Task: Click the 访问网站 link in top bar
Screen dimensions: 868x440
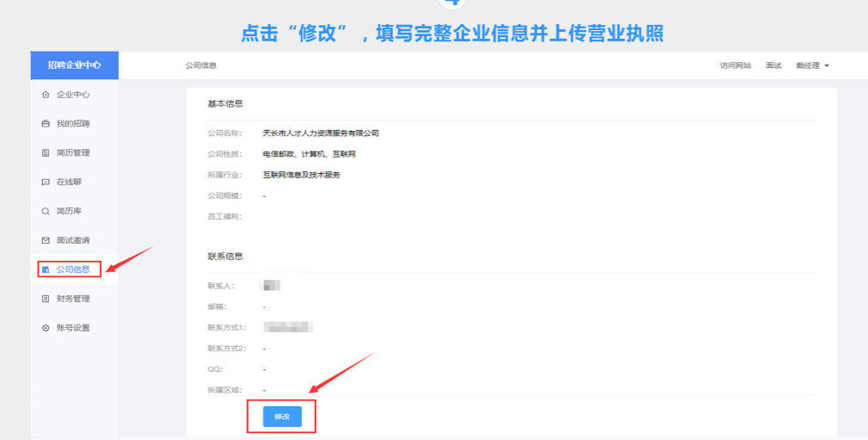Action: (736, 65)
